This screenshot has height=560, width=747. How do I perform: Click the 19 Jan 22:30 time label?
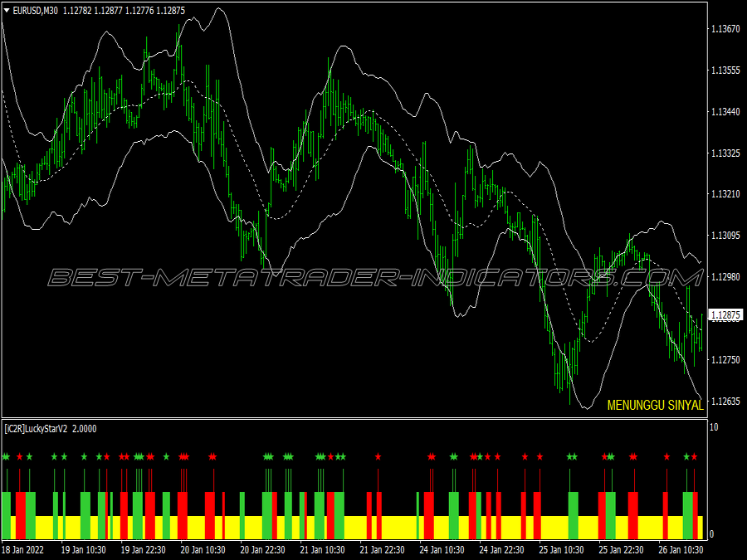click(144, 550)
